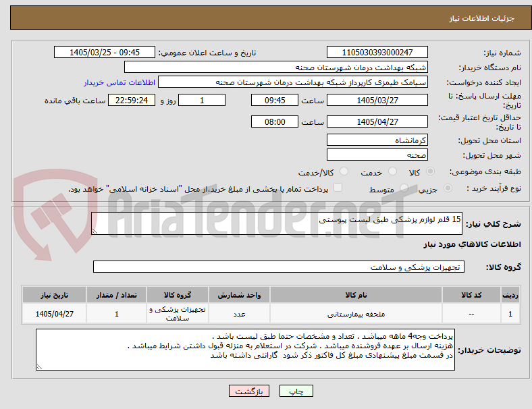532x409 pixels.
Task: Click the ردیف column header
Action: 510,295
